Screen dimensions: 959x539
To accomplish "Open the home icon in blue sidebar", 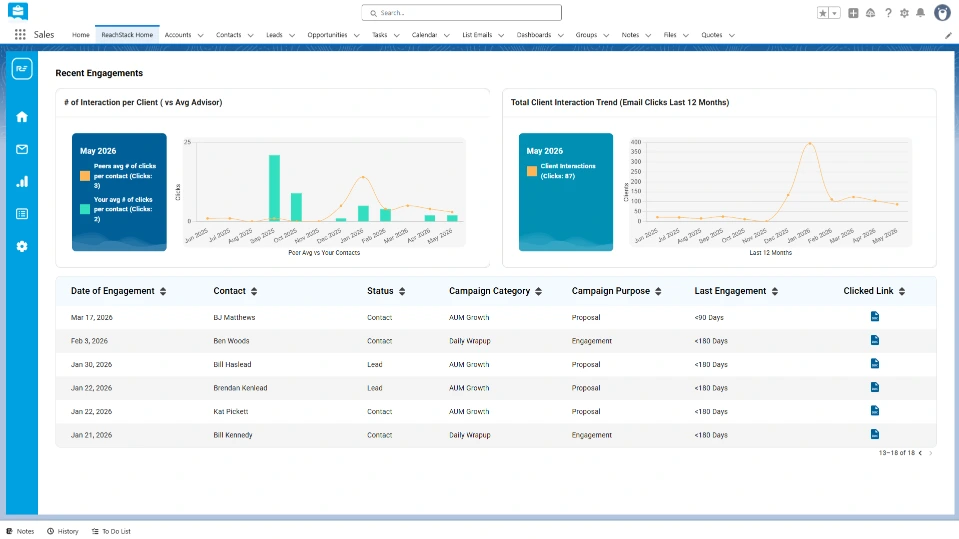I will 22,117.
